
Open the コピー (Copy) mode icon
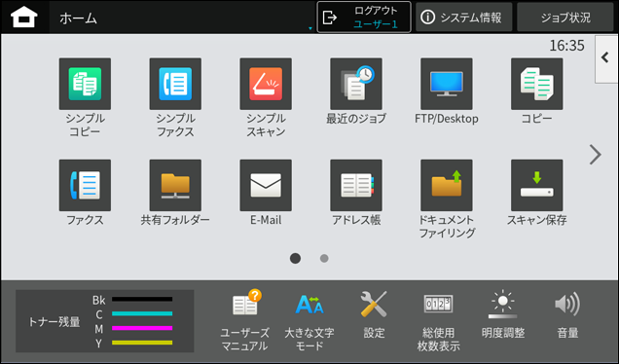537,84
